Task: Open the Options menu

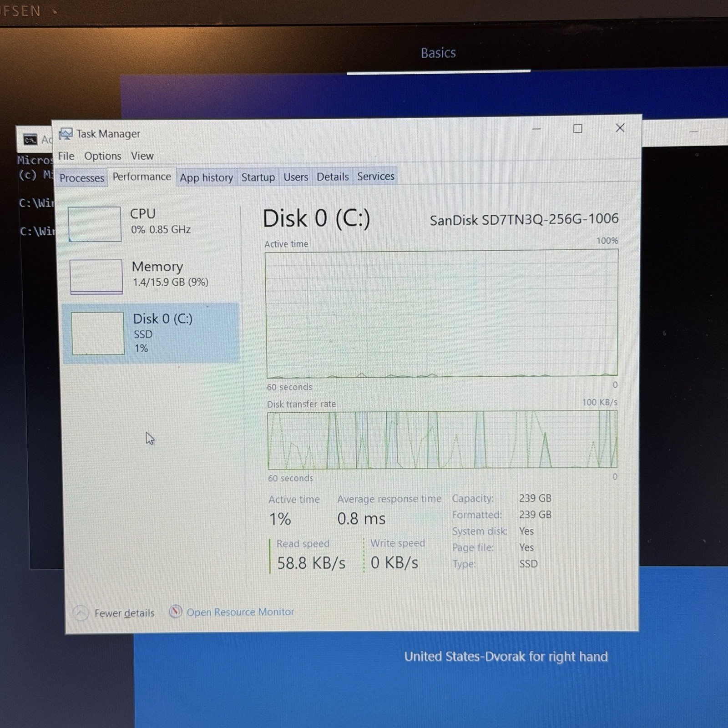Action: [x=103, y=156]
